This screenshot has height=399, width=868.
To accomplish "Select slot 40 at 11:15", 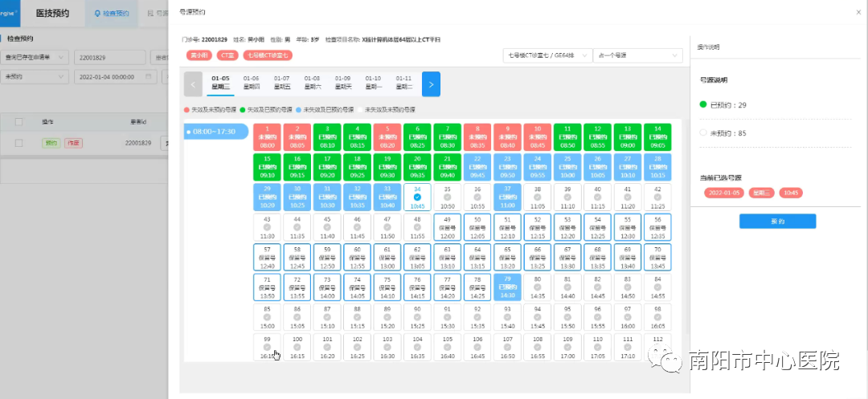I will click(x=597, y=197).
